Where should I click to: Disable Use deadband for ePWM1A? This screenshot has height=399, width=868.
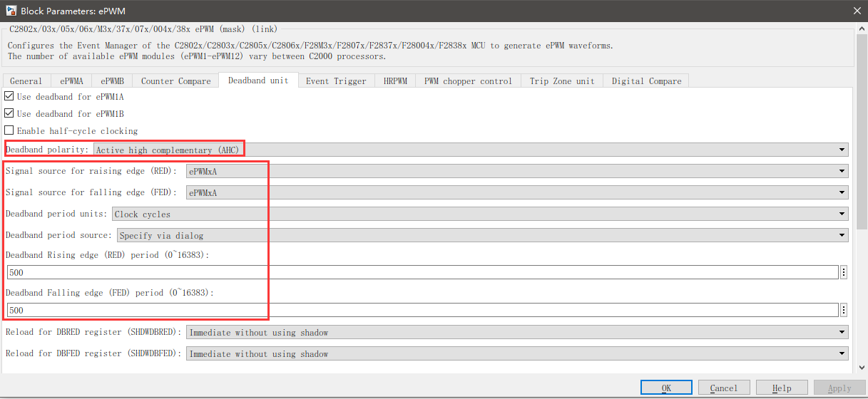(x=9, y=96)
